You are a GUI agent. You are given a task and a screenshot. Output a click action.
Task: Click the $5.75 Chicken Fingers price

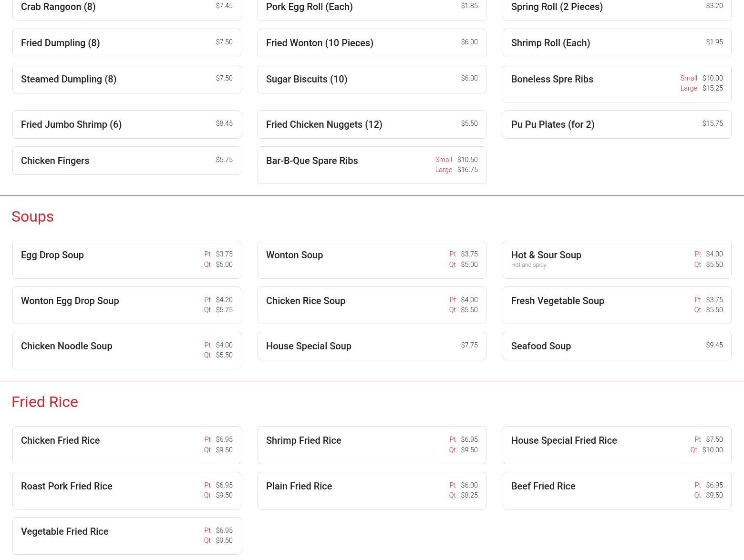click(x=224, y=160)
